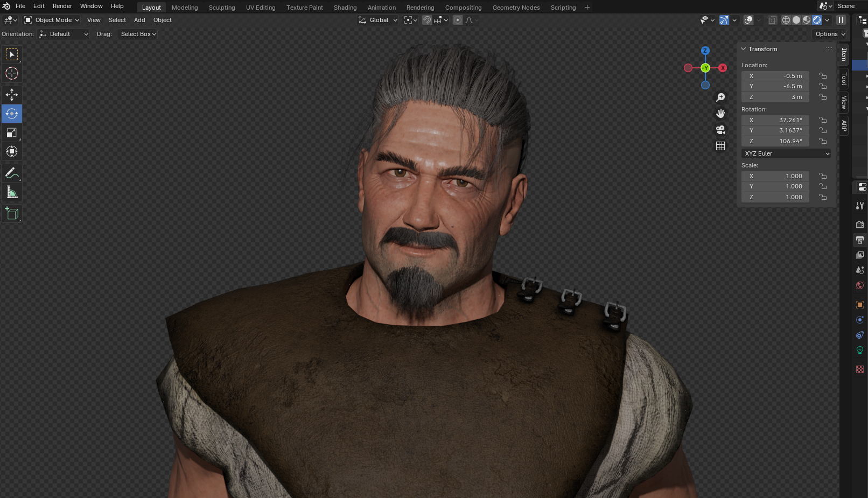This screenshot has height=498, width=868.
Task: Toggle the snapping magnet
Action: (x=426, y=20)
